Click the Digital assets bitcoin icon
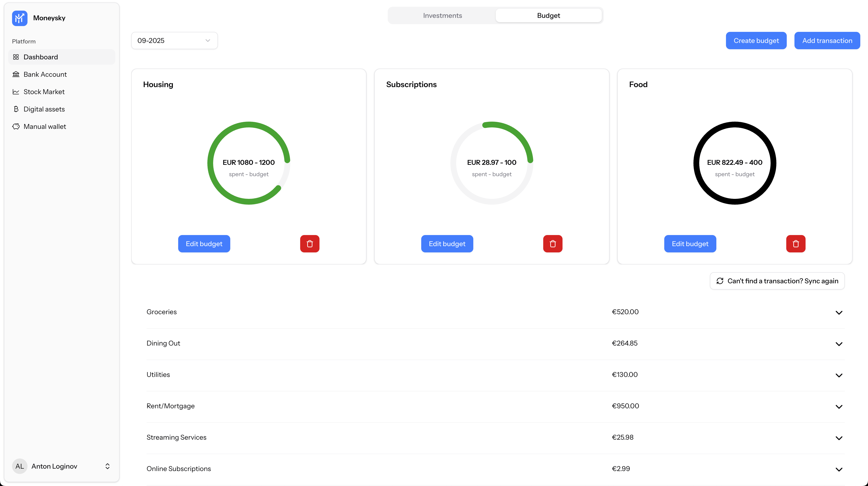 (x=16, y=109)
